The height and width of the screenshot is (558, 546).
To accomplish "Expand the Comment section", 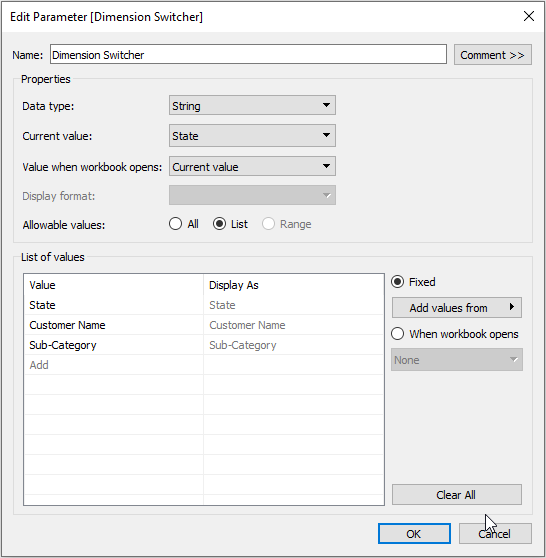I will tap(493, 55).
